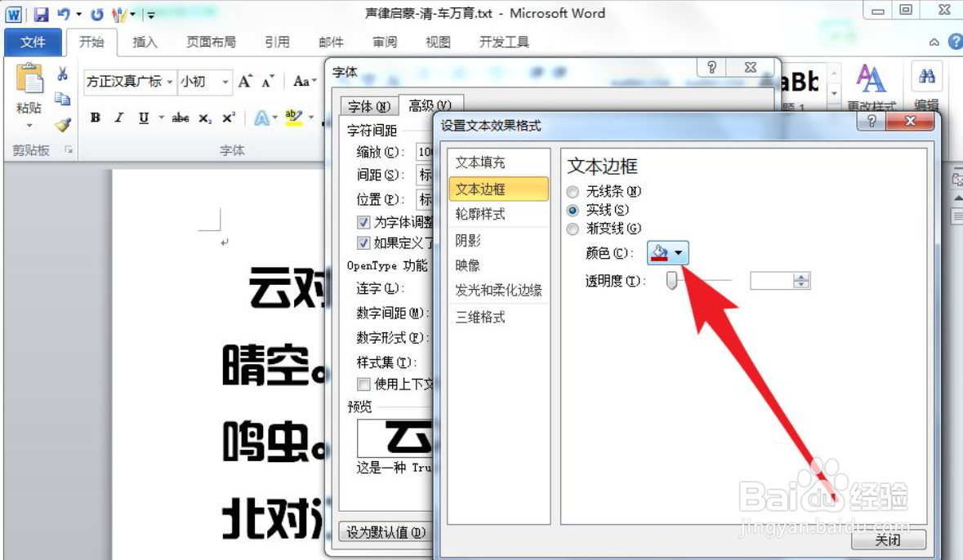Select the 实线 (solid line) radio button

click(573, 210)
